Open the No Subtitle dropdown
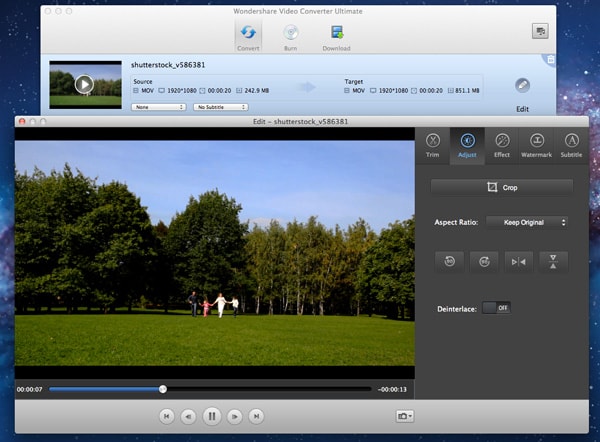 [x=221, y=107]
